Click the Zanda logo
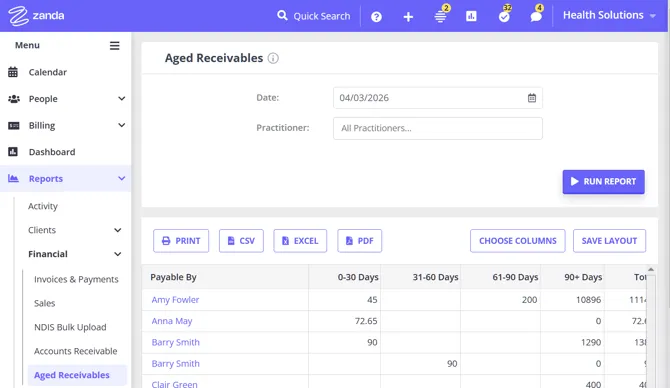The height and width of the screenshot is (388, 670). 36,16
